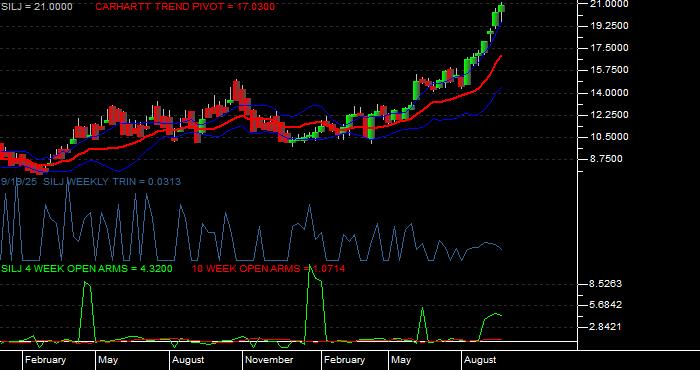Click the SILJ = 21.0000 price label
Viewport: 700px width, 370px height.
pos(36,7)
